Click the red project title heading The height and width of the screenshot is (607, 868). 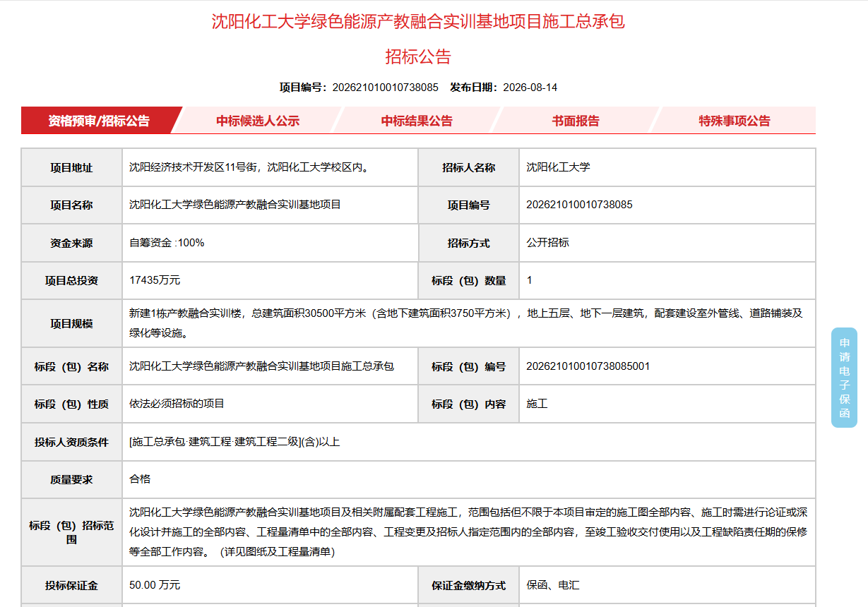[418, 22]
